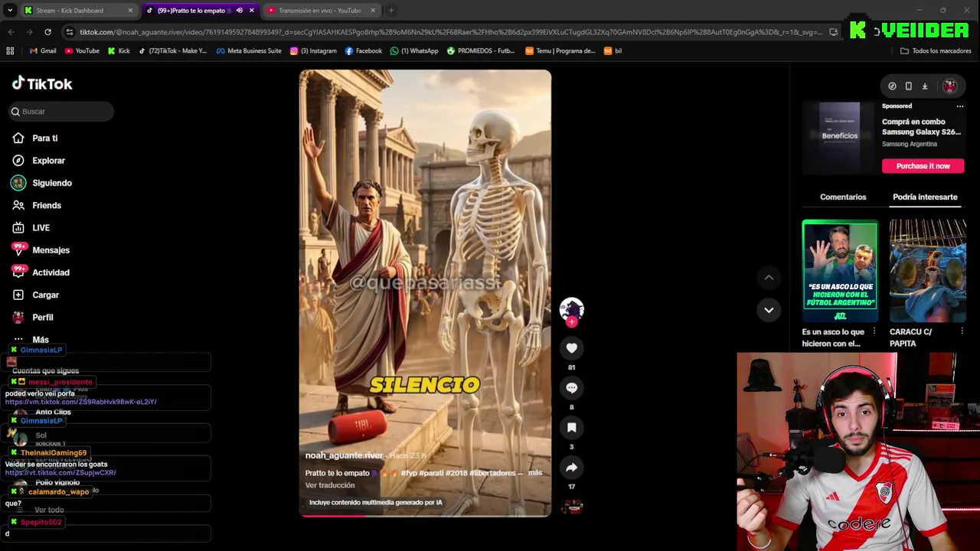Close the TikTok browser tab
Image resolution: width=980 pixels, height=551 pixels.
tap(251, 11)
